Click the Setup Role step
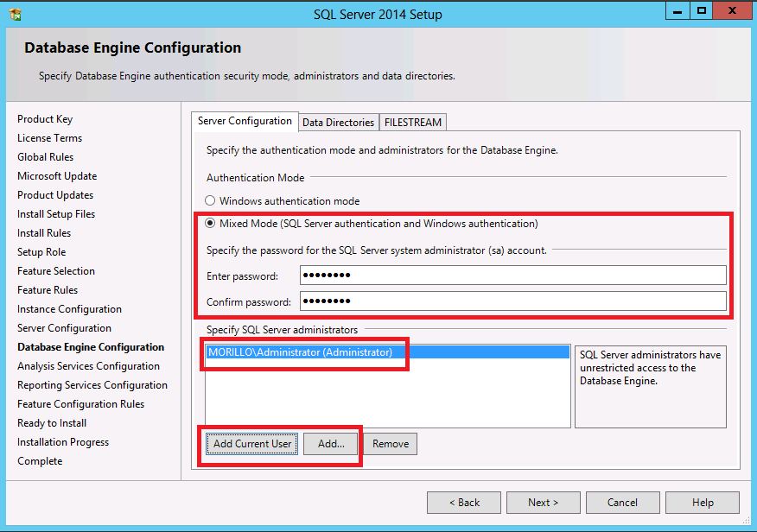Screen dimensions: 757x532 coord(41,252)
